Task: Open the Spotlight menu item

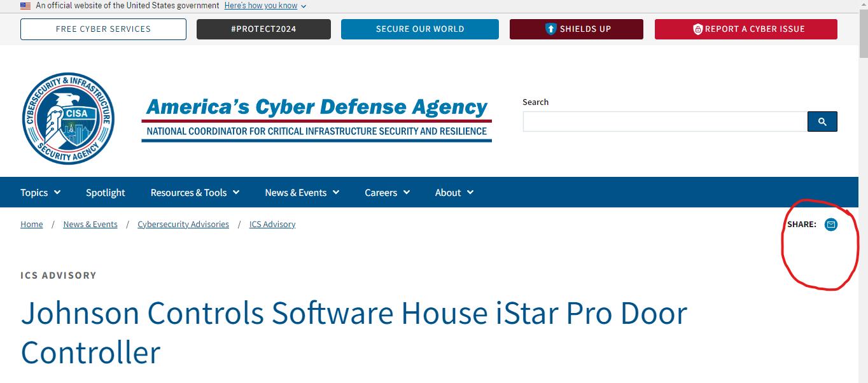Action: click(x=105, y=192)
